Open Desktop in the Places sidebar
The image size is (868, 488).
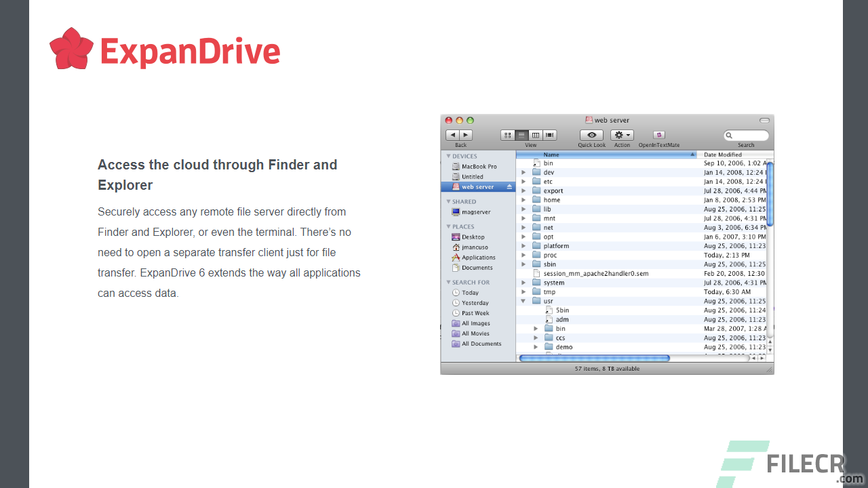469,237
